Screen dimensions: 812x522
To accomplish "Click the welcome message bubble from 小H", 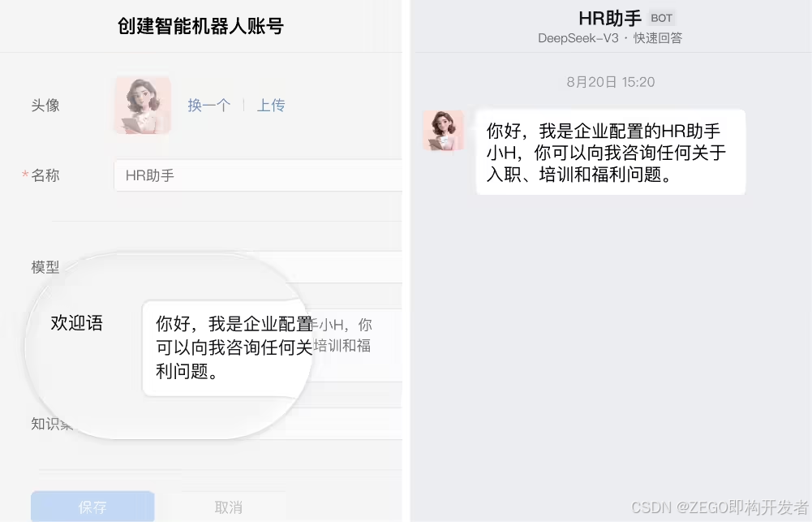I will (x=611, y=153).
